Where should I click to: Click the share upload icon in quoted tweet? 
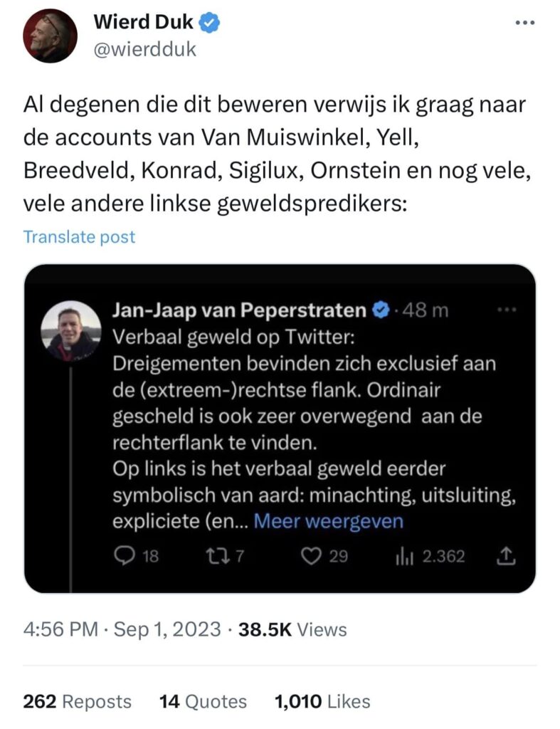506,555
